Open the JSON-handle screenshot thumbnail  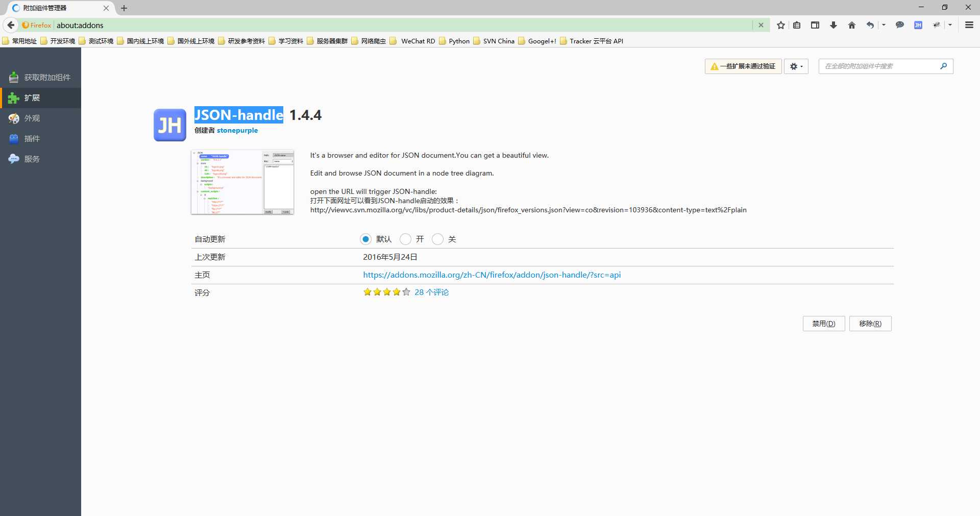[x=242, y=182]
